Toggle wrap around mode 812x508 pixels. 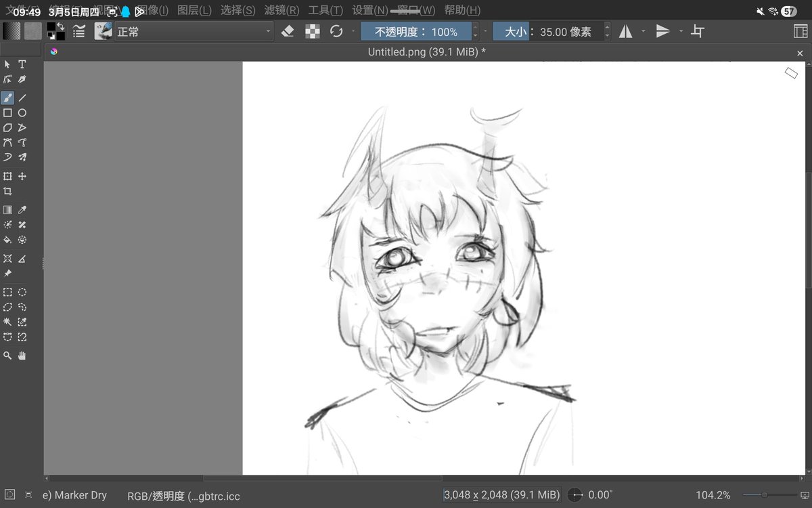pyautogui.click(x=698, y=31)
